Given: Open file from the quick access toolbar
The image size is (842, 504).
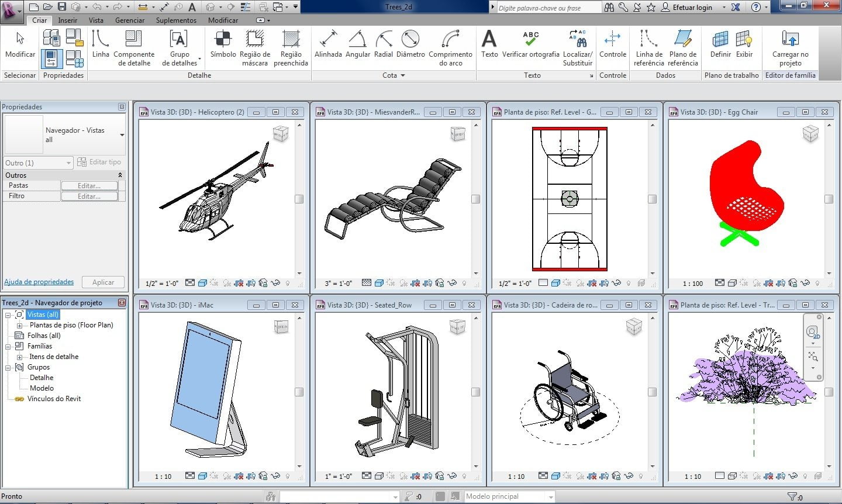Looking at the screenshot, I should 47,7.
